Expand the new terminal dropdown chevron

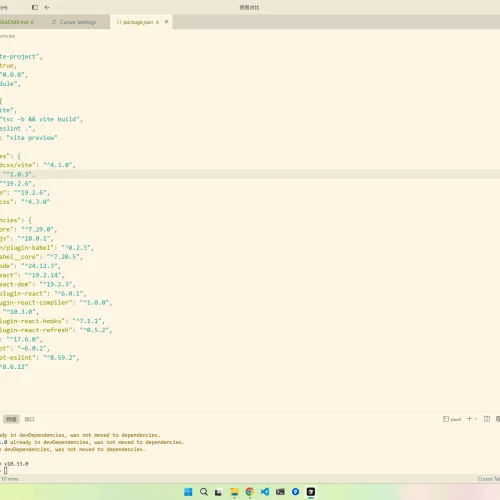476,419
